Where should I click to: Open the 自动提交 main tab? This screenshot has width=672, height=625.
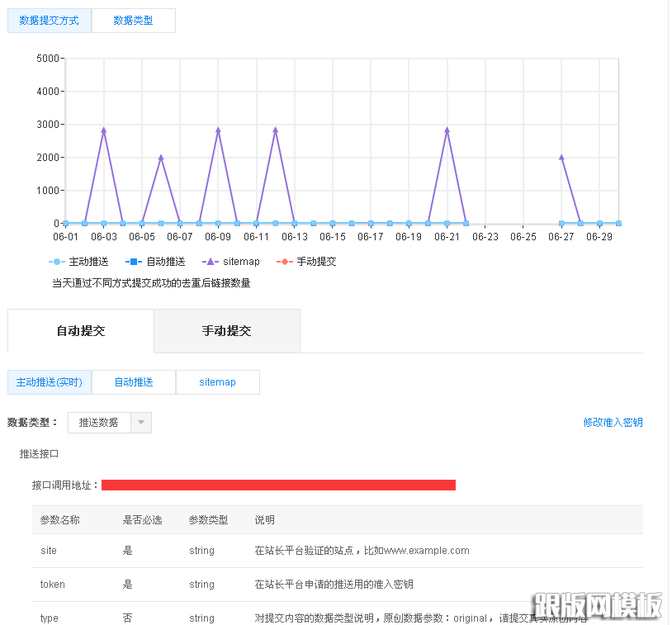(x=81, y=331)
